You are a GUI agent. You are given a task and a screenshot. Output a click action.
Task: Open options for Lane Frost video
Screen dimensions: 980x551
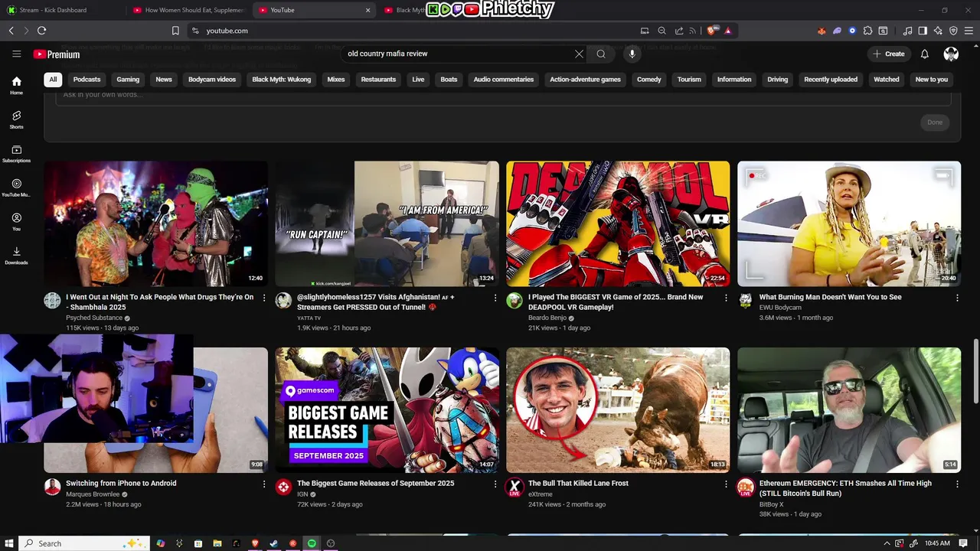727,484
